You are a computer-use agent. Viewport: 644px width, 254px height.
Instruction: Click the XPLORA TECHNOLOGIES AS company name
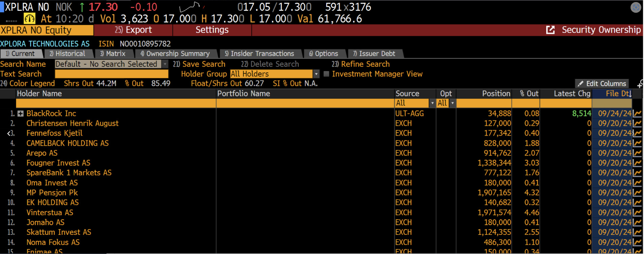[x=45, y=44]
